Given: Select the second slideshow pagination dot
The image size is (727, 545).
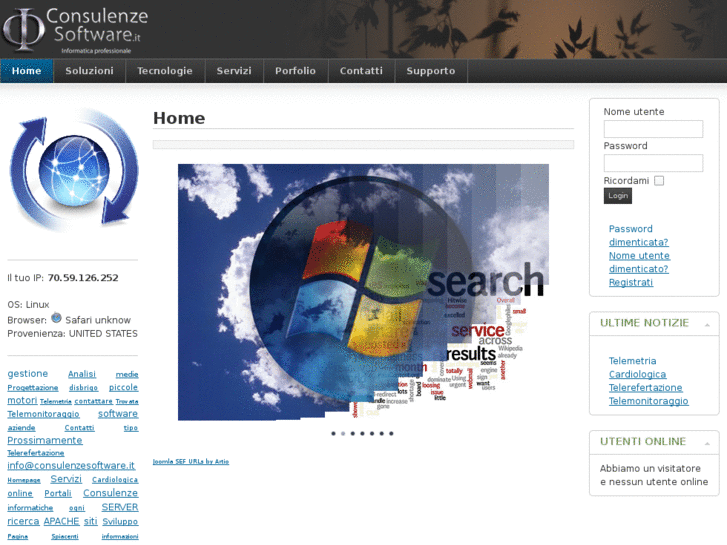Looking at the screenshot, I should click(x=343, y=433).
